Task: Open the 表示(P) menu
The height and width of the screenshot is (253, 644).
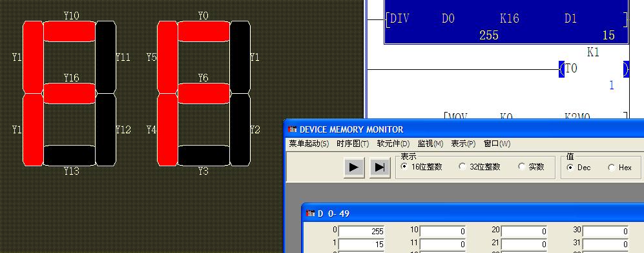Action: click(x=463, y=144)
